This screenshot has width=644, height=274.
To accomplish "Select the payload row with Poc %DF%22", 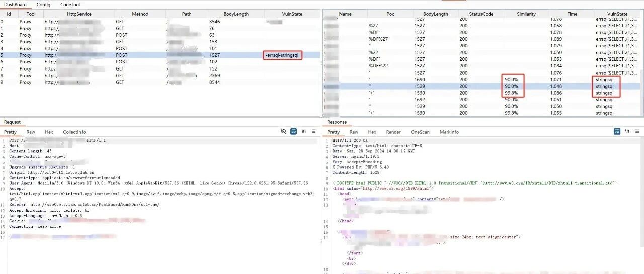I will (x=481, y=66).
